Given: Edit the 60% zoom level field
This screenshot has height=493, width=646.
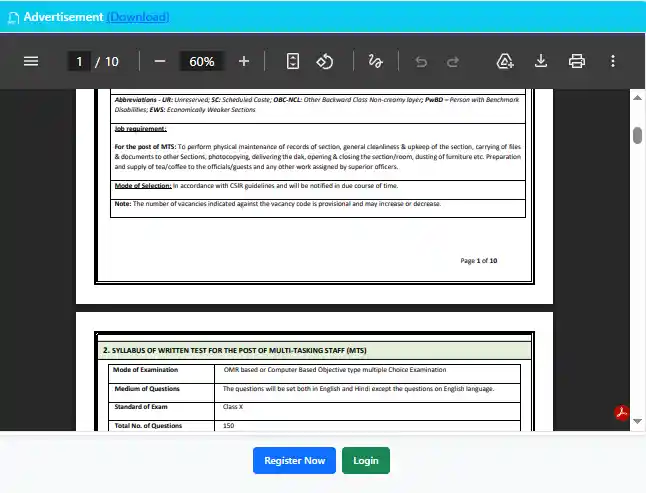Looking at the screenshot, I should 202,61.
